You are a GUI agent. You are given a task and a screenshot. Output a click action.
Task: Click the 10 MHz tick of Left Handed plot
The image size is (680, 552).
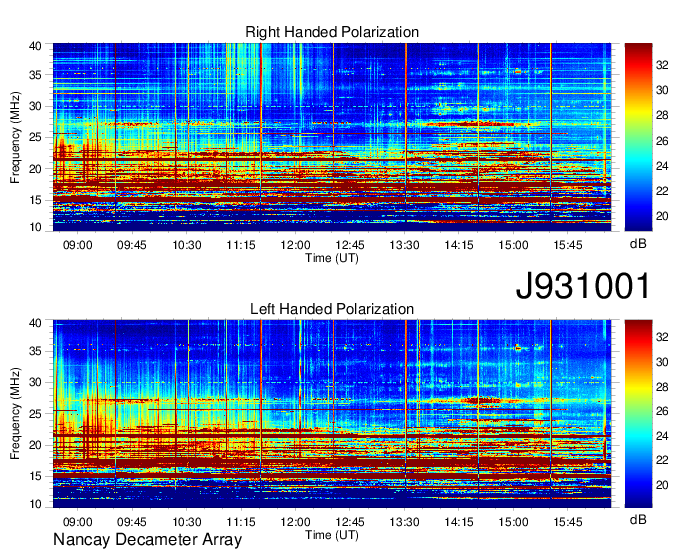[35, 504]
